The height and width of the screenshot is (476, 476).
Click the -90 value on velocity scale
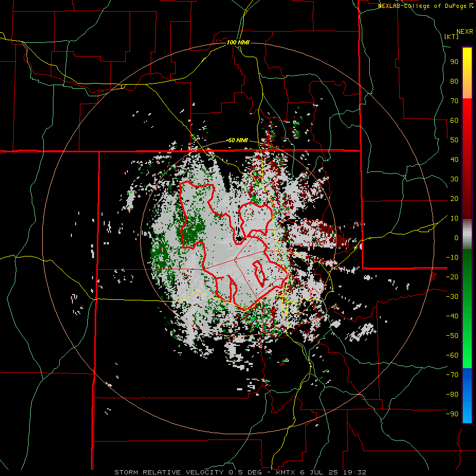[x=452, y=414]
